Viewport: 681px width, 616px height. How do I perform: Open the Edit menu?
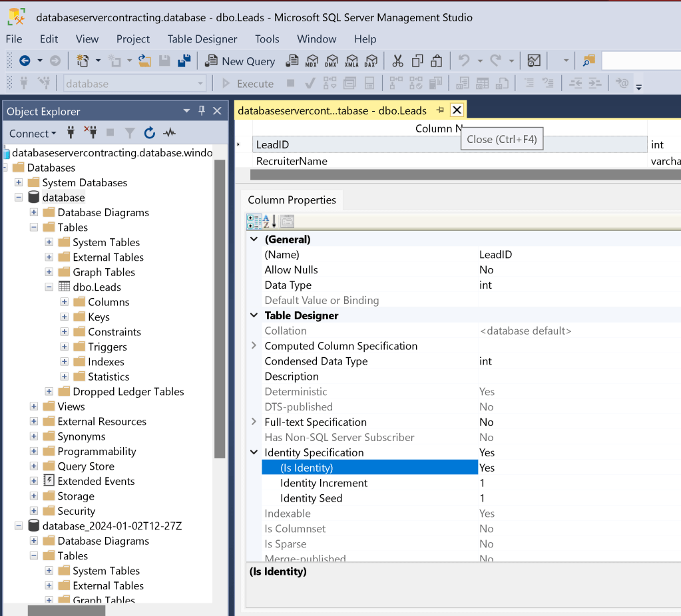click(49, 39)
